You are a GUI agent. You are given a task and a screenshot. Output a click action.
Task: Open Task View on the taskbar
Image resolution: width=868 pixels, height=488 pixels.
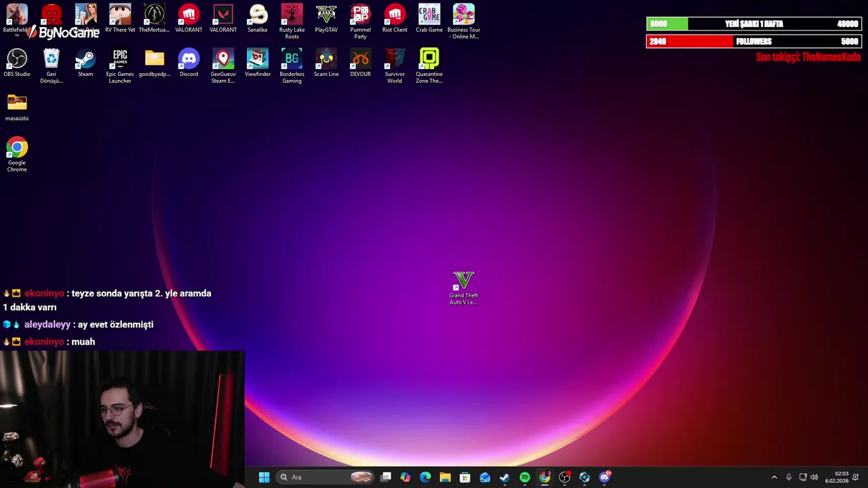pyautogui.click(x=386, y=477)
